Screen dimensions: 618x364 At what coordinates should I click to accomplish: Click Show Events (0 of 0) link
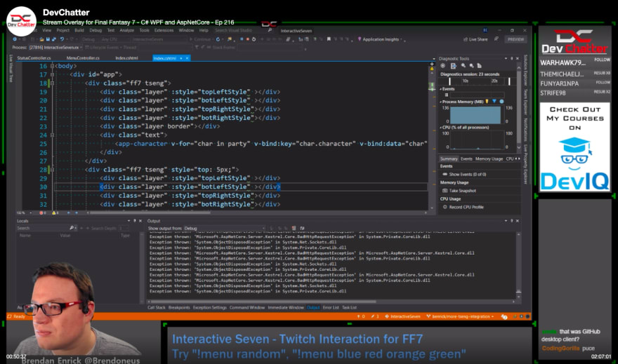(x=465, y=175)
